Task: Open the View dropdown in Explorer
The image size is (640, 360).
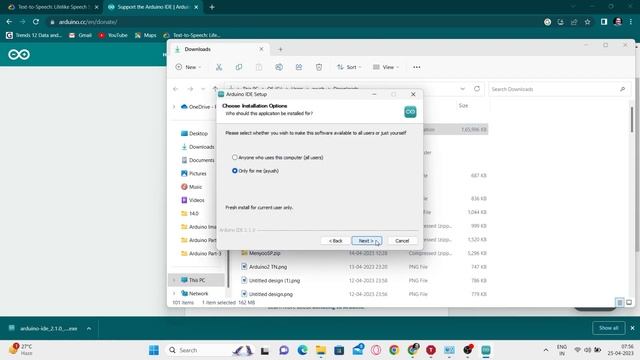Action: point(386,67)
